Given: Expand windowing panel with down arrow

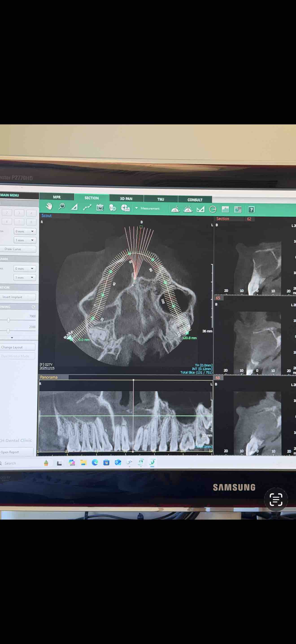Looking at the screenshot, I should pos(12,338).
